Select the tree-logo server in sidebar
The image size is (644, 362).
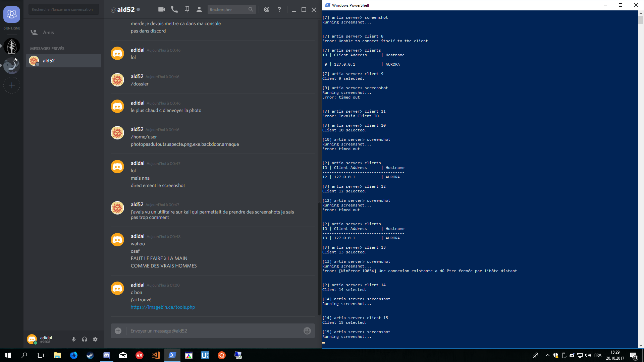point(12,46)
